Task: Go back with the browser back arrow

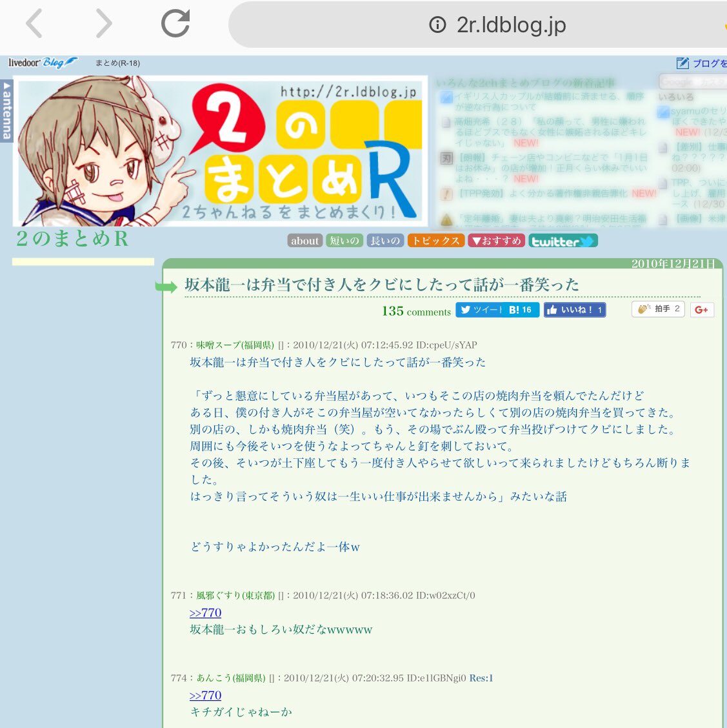Action: 34,23
